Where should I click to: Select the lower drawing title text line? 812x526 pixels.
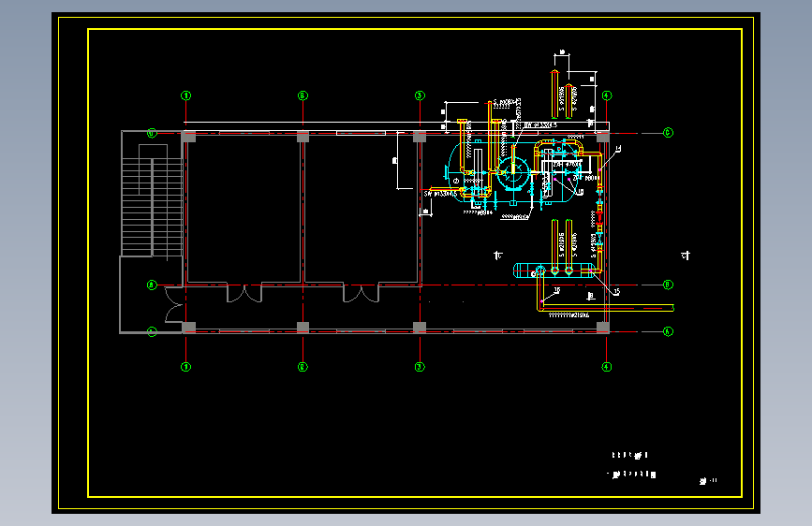click(x=632, y=474)
